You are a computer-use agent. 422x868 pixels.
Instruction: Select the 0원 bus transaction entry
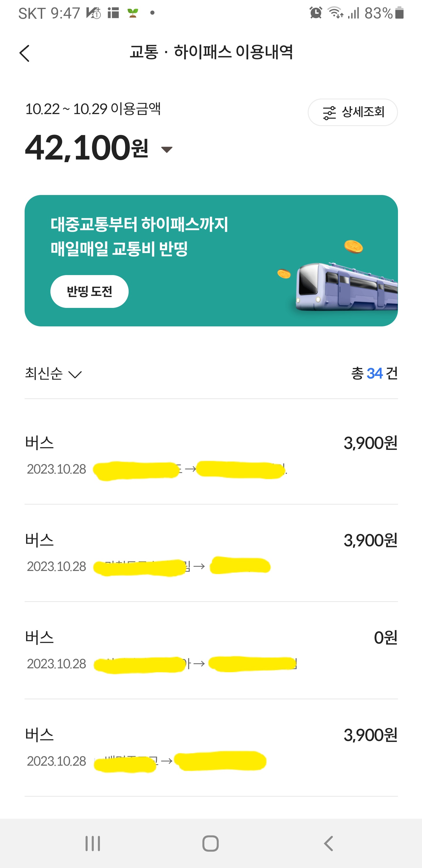click(211, 650)
